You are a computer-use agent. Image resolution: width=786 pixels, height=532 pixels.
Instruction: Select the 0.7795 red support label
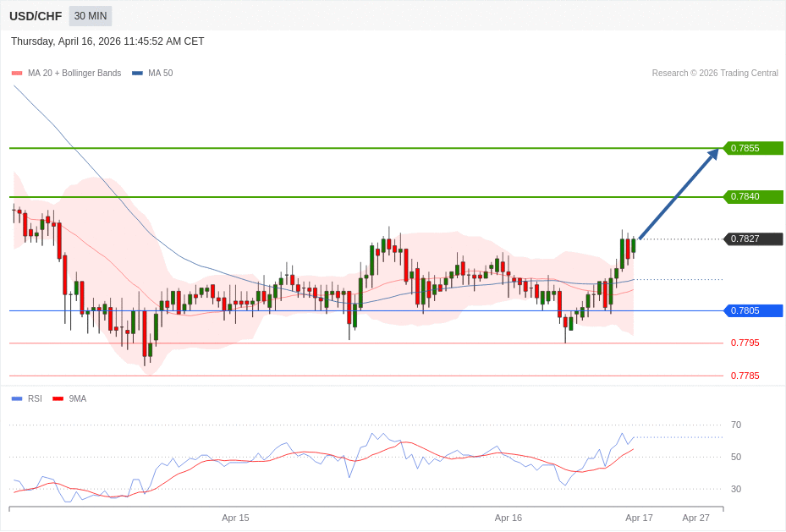pyautogui.click(x=745, y=343)
